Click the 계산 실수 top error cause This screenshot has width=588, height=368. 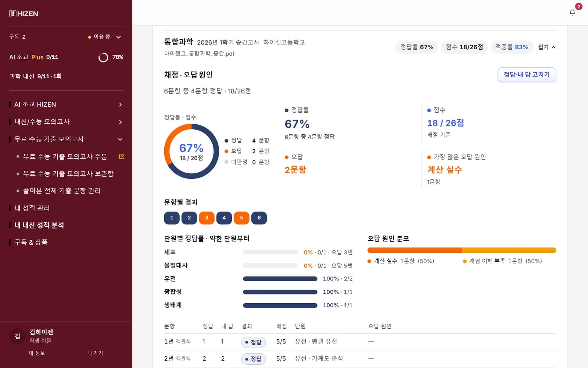point(445,170)
